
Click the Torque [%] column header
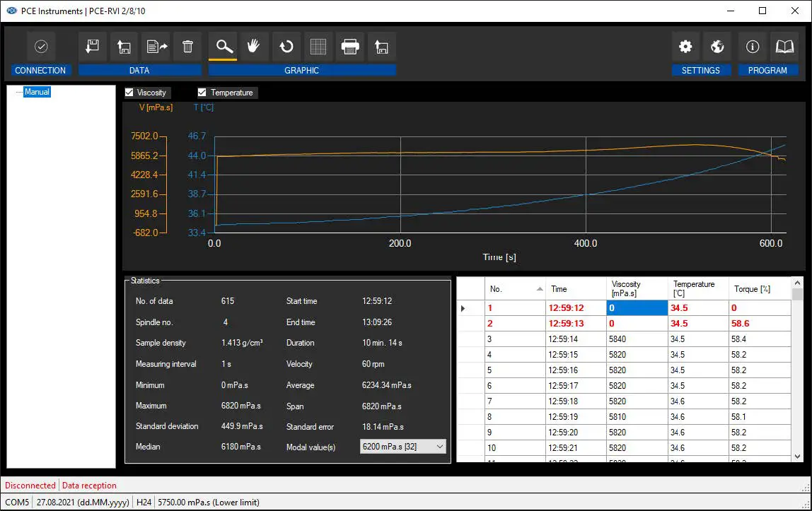tap(760, 289)
